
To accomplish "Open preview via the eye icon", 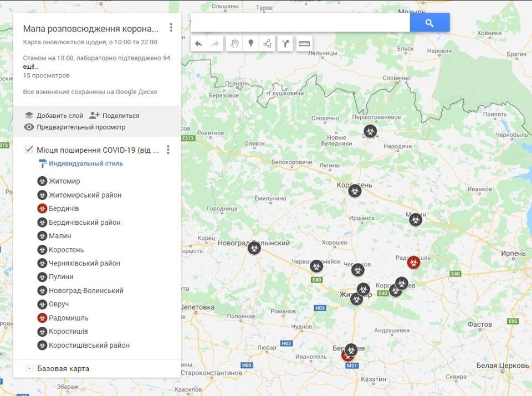I will tap(29, 127).
